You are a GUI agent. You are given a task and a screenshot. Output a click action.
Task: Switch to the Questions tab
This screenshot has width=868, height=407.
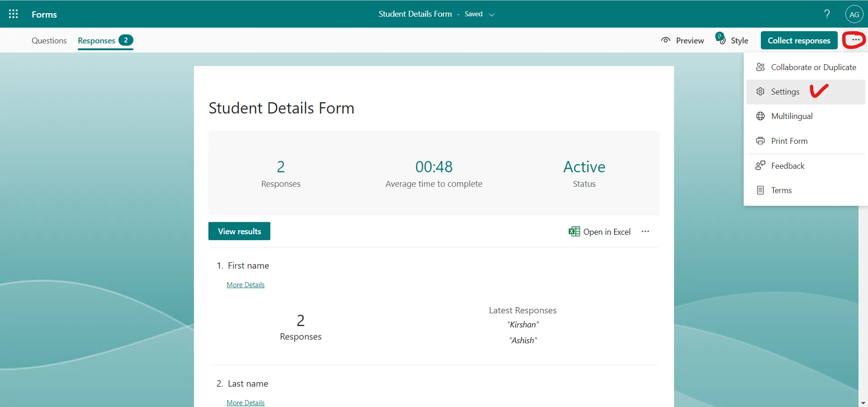(49, 40)
